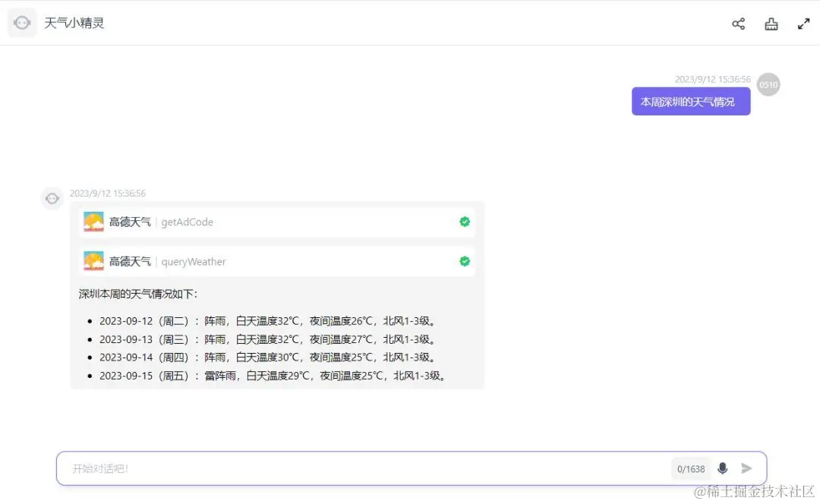Expand the queryWeather plugin call

[276, 261]
